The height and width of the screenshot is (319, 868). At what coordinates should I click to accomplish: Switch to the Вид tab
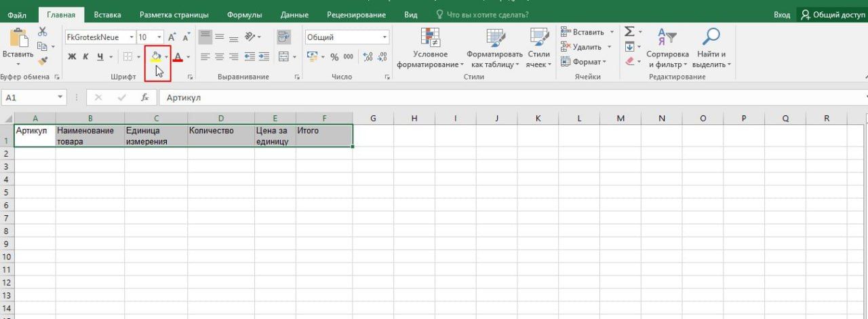click(410, 14)
